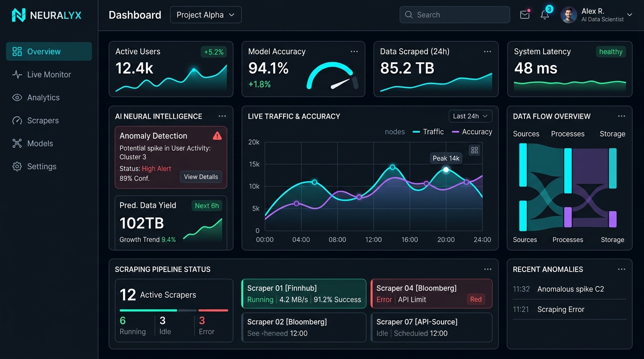This screenshot has height=359, width=644.
Task: Click the 85.2 TB data value
Action: pos(407,68)
